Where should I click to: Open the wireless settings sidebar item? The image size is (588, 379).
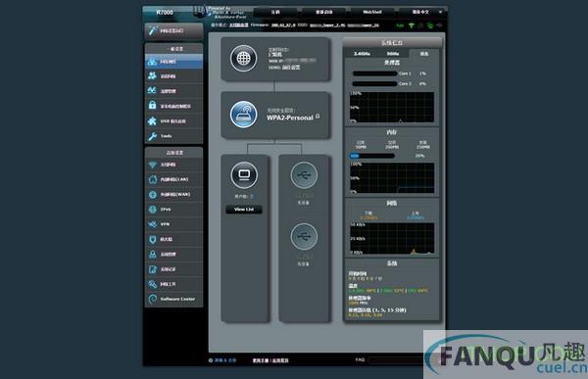[173, 165]
